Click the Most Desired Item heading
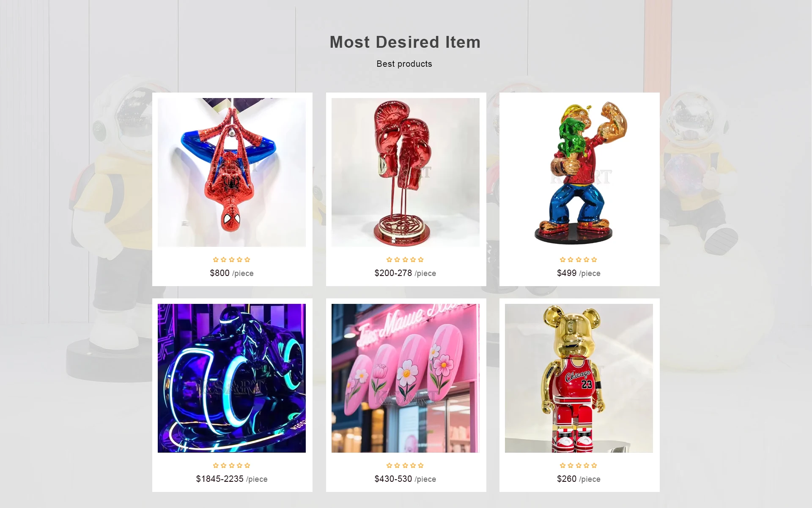Image resolution: width=812 pixels, height=508 pixels. 405,42
